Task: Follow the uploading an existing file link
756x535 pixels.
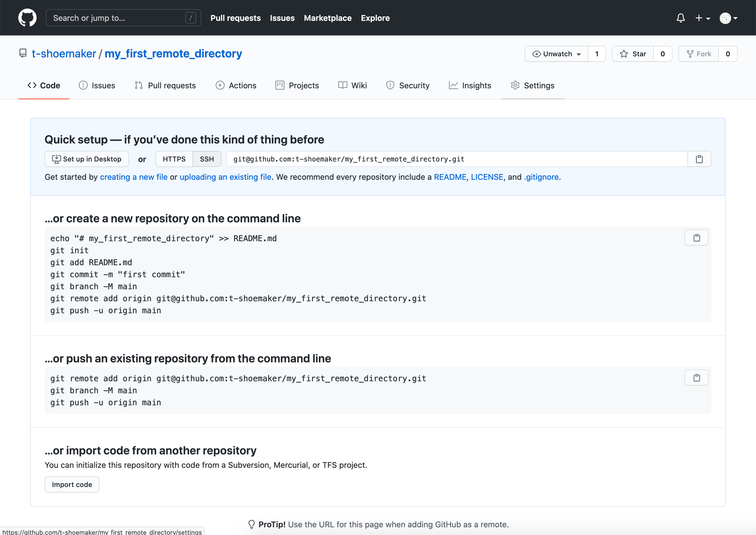Action: tap(225, 177)
